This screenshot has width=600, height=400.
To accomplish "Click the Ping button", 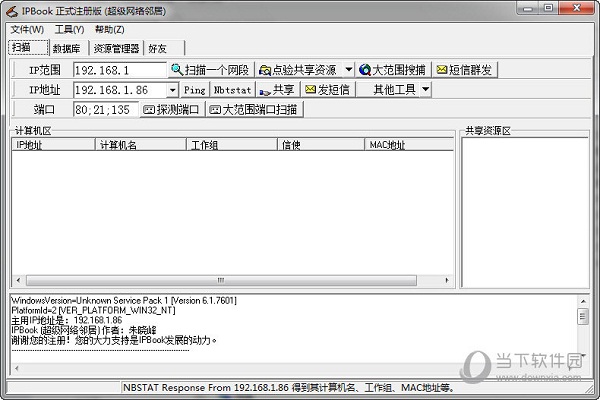I will 195,90.
